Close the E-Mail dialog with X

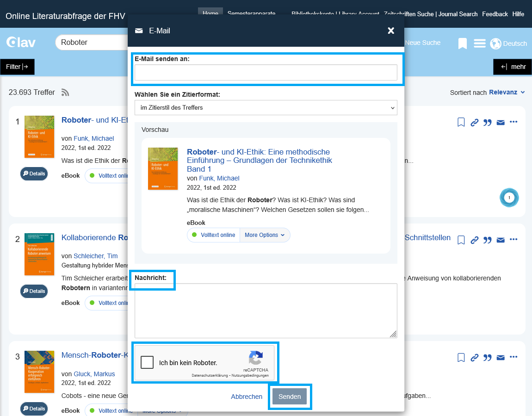pos(391,31)
